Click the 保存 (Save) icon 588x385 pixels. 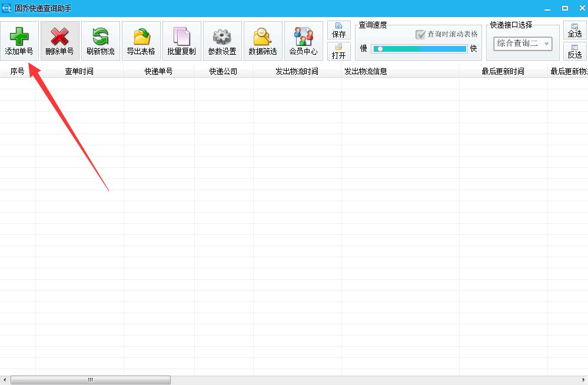coord(339,28)
